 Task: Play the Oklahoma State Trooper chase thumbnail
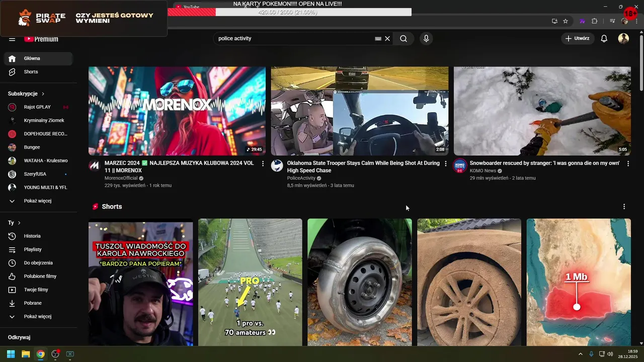tap(360, 111)
